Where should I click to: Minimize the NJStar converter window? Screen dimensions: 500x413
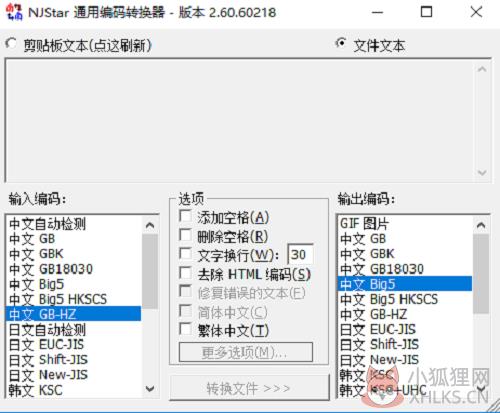coord(377,13)
